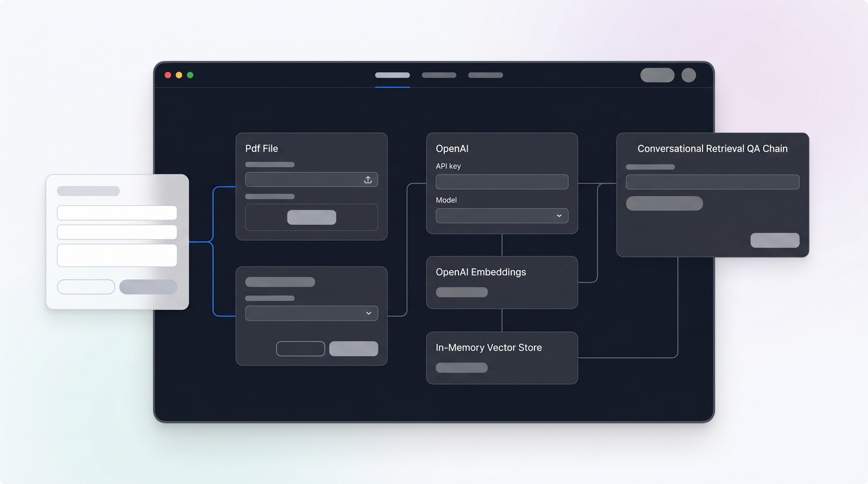Click the pill under In-Memory Vector Store title
The height and width of the screenshot is (484, 868).
pyautogui.click(x=462, y=367)
